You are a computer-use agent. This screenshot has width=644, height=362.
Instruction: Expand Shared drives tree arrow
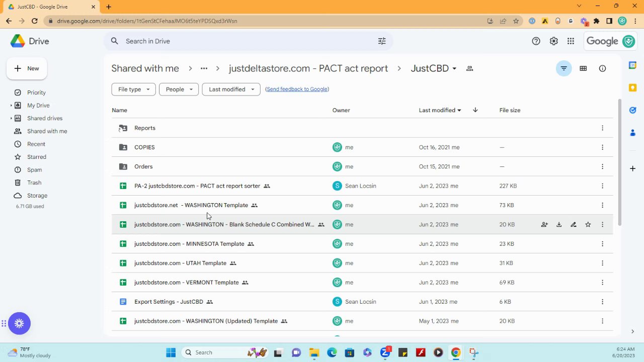pos(11,119)
